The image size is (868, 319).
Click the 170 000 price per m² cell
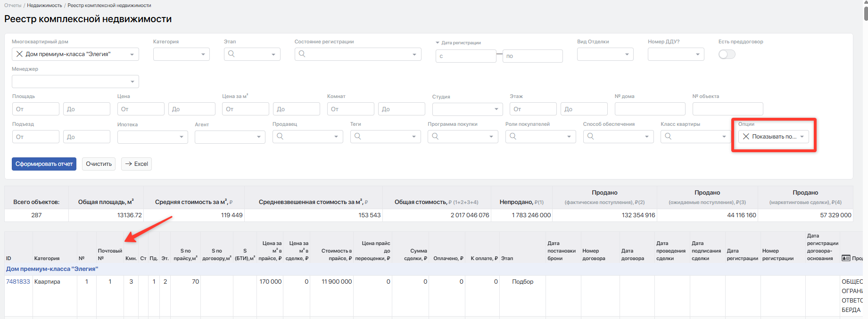click(x=271, y=282)
